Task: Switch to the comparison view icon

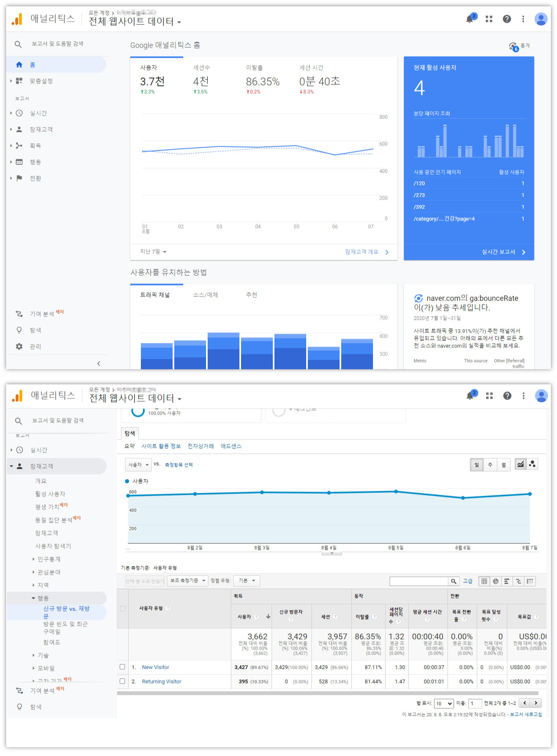Action: point(518,581)
